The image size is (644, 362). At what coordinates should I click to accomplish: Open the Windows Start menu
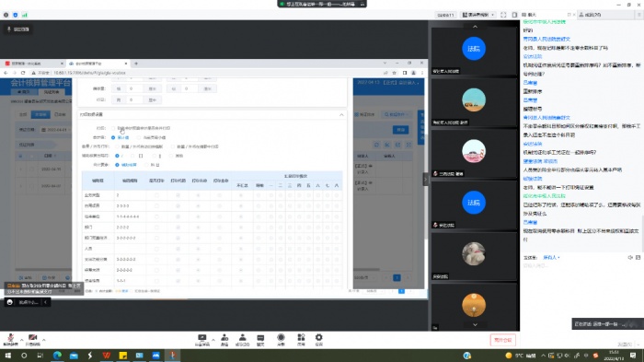(7, 355)
